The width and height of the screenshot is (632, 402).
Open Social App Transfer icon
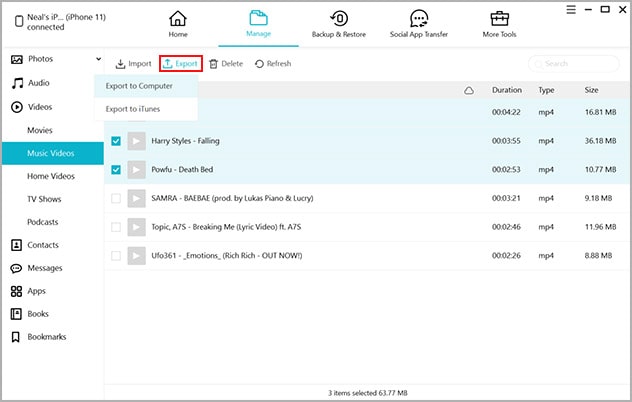[419, 19]
